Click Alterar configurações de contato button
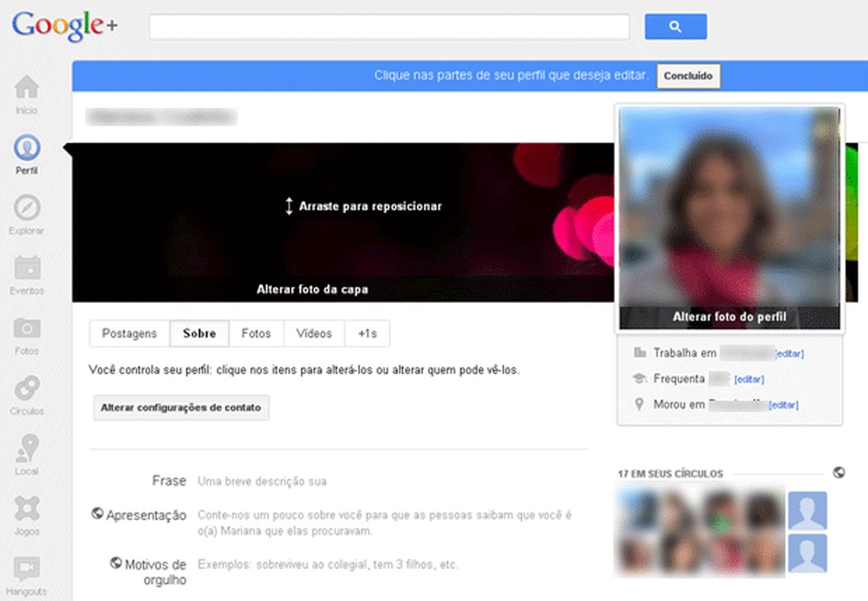The height and width of the screenshot is (601, 868). point(181,408)
